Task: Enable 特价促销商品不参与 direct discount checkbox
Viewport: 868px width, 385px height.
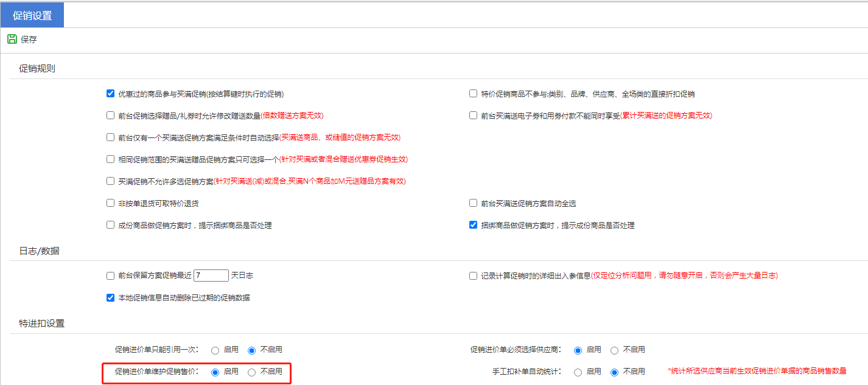Action: click(x=473, y=94)
